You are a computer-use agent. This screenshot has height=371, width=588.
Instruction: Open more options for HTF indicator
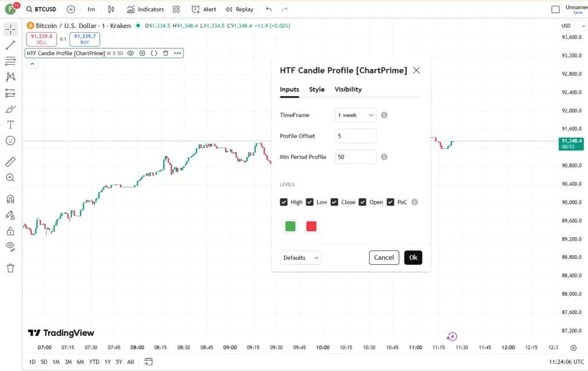(x=177, y=53)
